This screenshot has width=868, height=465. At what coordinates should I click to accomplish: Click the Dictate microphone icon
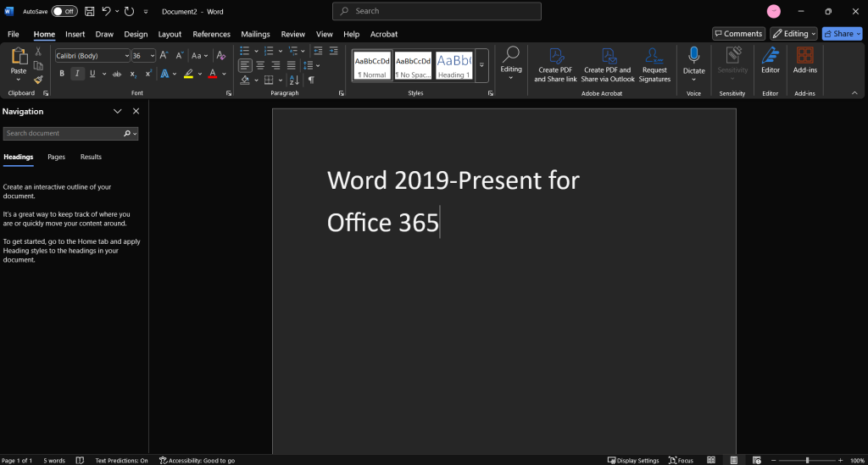(693, 56)
